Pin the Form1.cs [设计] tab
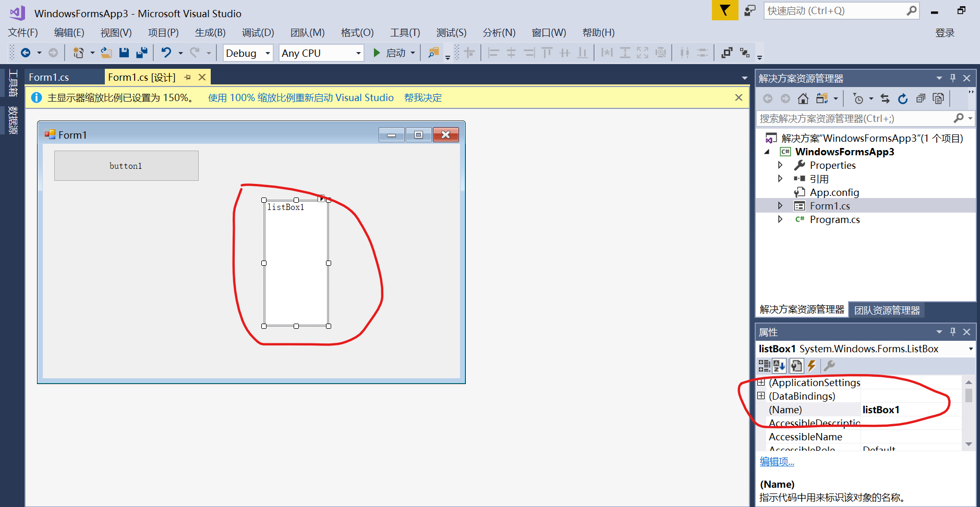 coord(187,77)
